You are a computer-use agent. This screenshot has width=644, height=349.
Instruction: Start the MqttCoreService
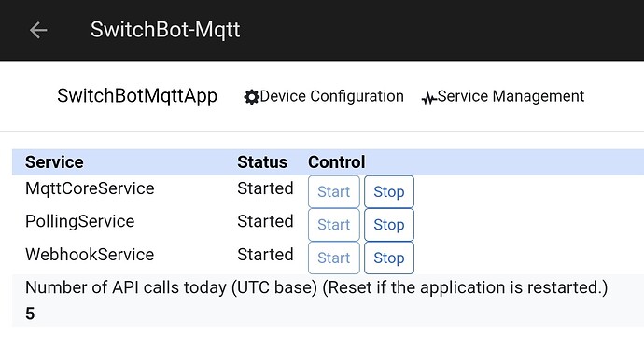(334, 191)
